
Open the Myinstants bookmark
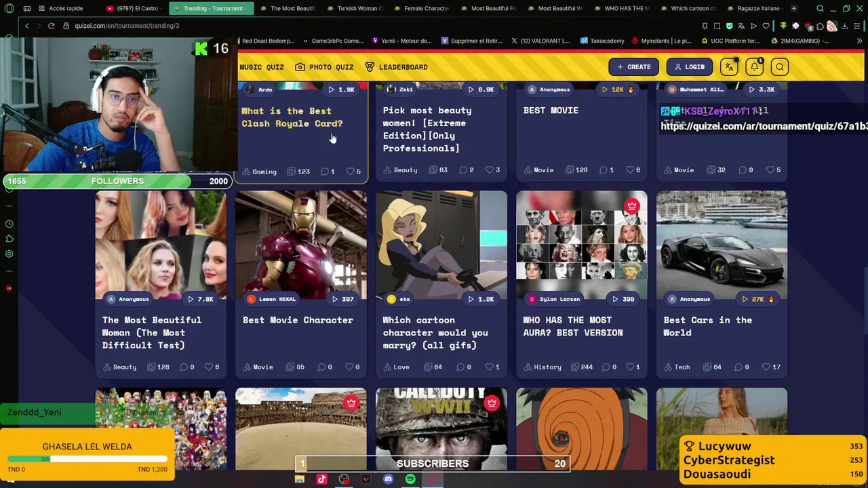click(x=661, y=41)
